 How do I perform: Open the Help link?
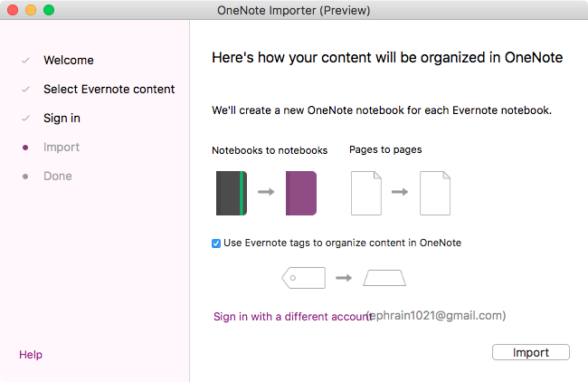[x=31, y=355]
